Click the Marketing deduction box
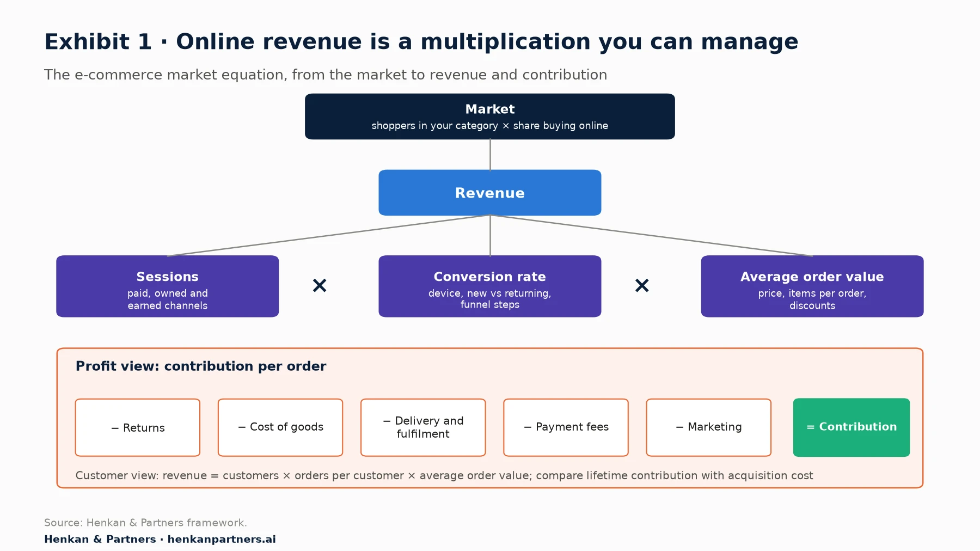980x551 pixels. [x=709, y=427]
